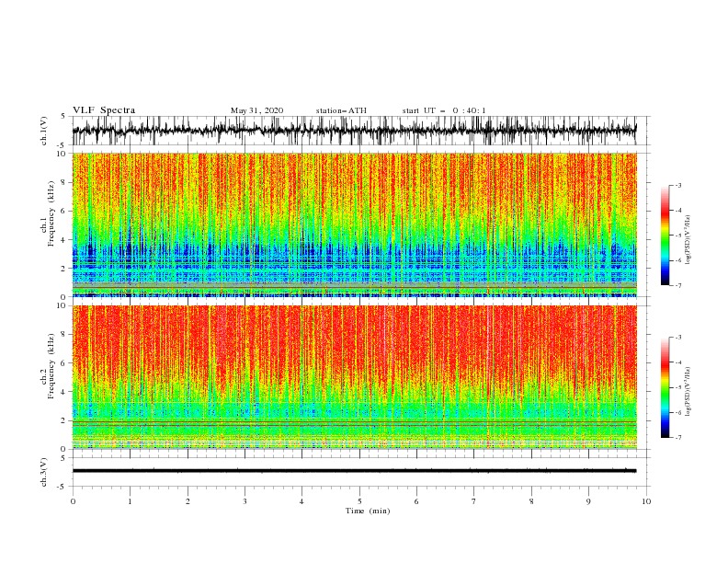Click the "-4" tick on ch.2 color bar
The image size is (728, 563).
tap(677, 362)
